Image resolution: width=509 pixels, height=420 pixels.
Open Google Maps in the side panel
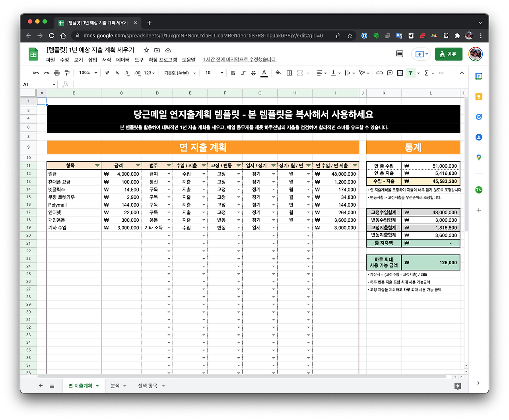pyautogui.click(x=479, y=157)
